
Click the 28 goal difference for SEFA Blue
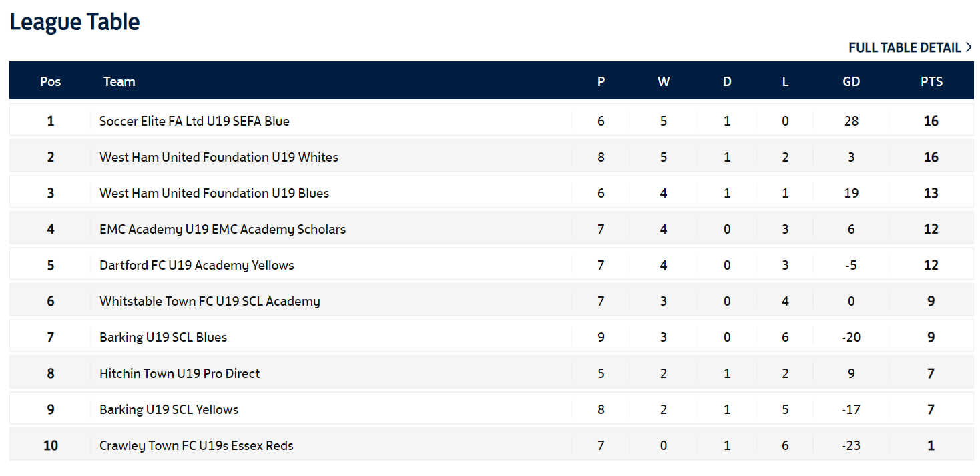click(x=851, y=121)
